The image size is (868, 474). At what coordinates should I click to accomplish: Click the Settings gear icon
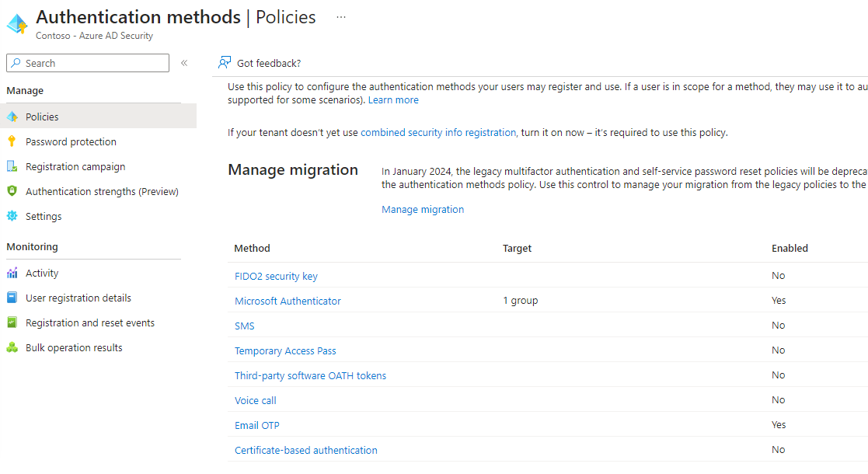(12, 216)
